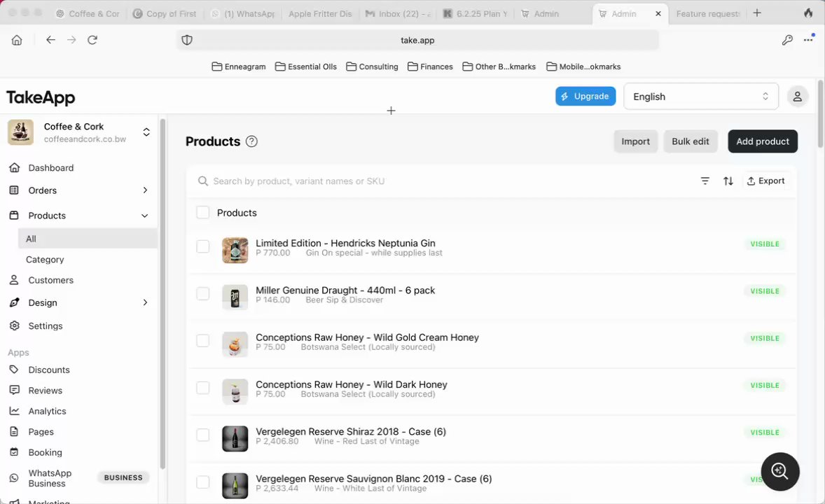This screenshot has width=825, height=504.
Task: Open the user account avatar icon
Action: pyautogui.click(x=798, y=97)
